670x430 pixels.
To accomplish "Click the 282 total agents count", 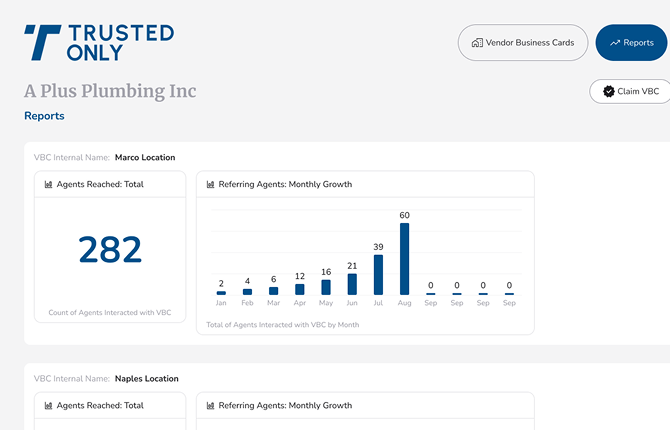I will (110, 250).
